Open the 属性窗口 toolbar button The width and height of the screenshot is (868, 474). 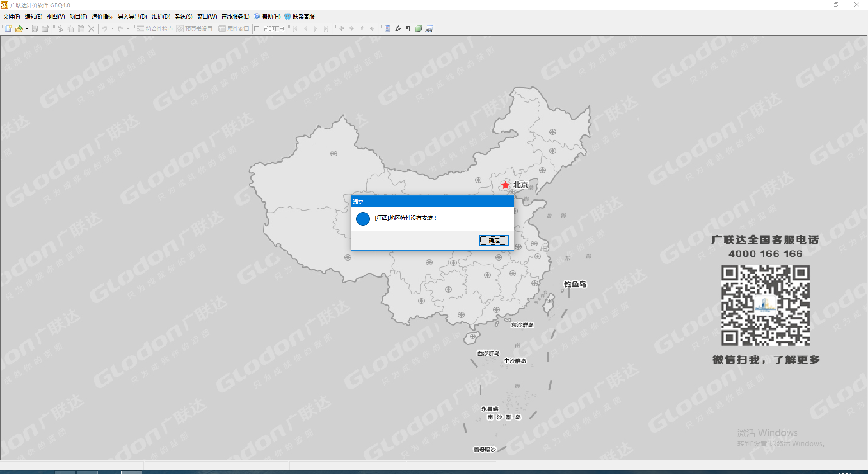(234, 28)
